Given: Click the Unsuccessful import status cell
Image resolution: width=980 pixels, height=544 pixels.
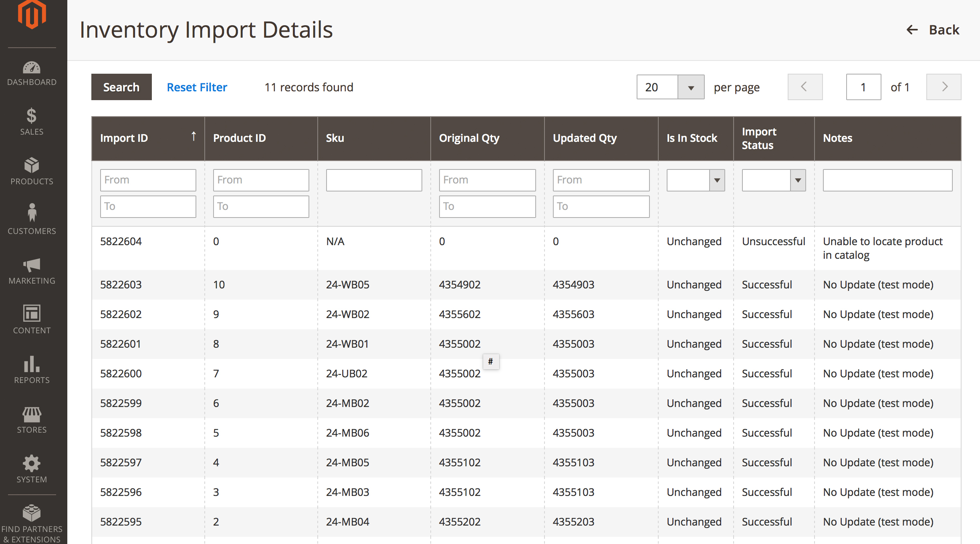Looking at the screenshot, I should pyautogui.click(x=774, y=242).
